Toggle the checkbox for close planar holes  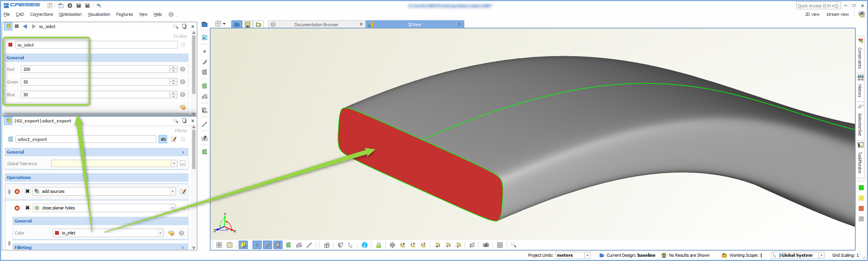coord(27,208)
